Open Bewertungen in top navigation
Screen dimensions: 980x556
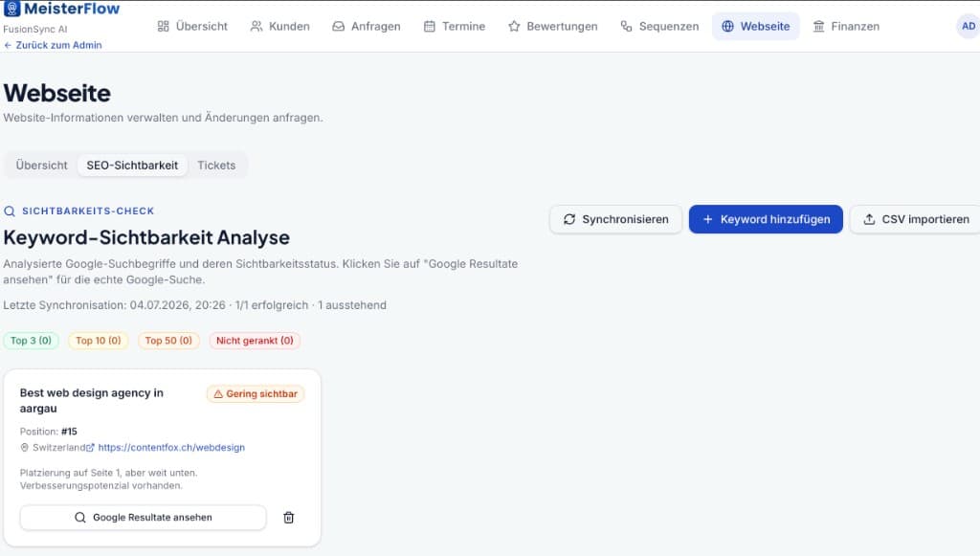[553, 26]
